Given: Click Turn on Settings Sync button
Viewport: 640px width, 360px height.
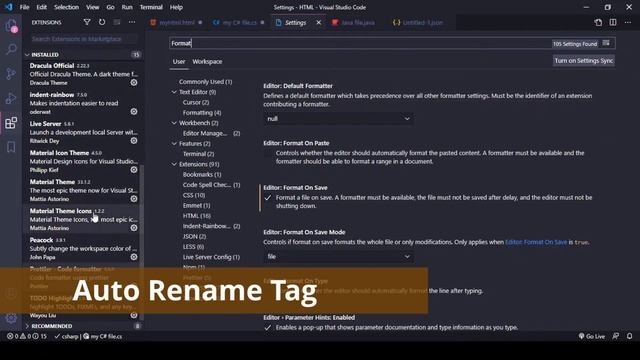Looking at the screenshot, I should point(584,61).
